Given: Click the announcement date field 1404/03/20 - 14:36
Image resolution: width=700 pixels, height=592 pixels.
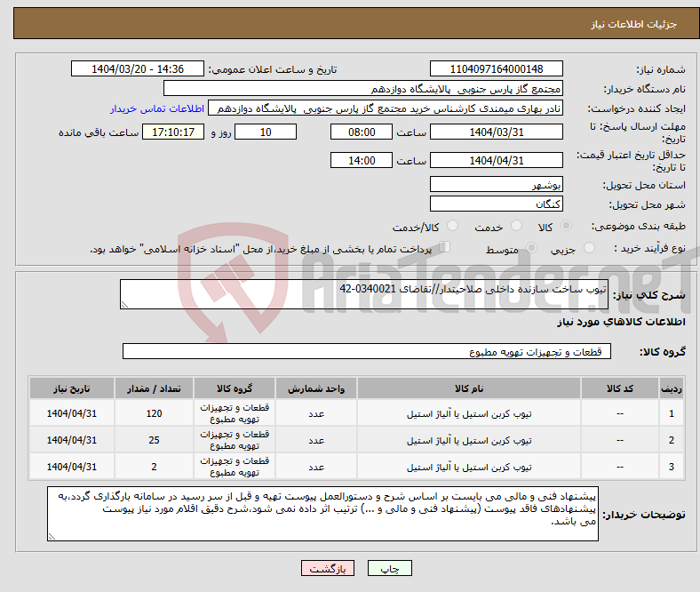Looking at the screenshot, I should (138, 69).
